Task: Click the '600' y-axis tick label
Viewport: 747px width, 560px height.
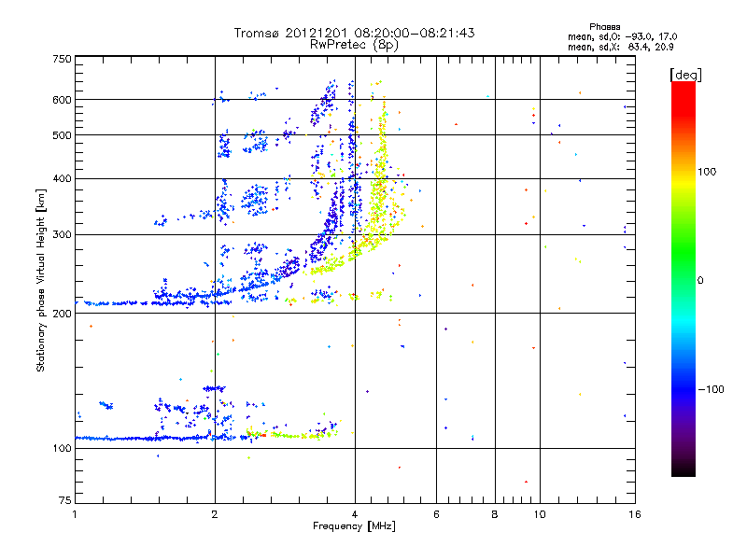Action: tap(63, 100)
